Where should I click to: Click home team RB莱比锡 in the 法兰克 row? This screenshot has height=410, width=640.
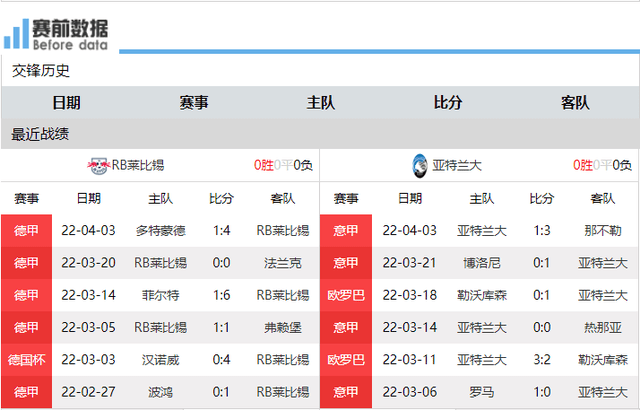pyautogui.click(x=161, y=263)
